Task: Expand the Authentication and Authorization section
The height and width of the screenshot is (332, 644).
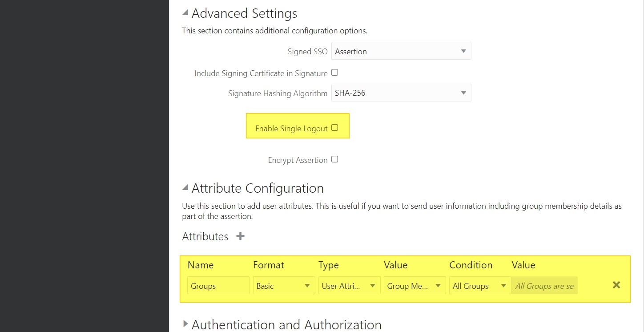Action: coord(185,324)
